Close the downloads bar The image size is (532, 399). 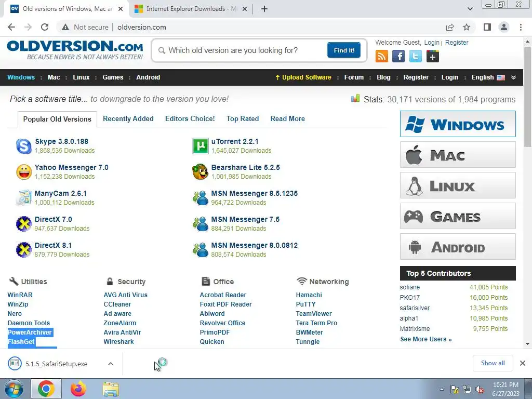point(523,363)
